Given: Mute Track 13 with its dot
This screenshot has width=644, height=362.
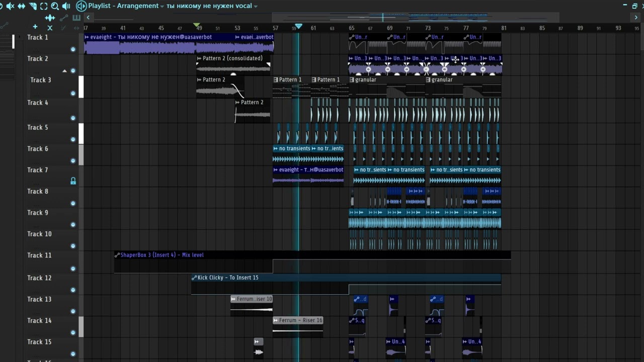Looking at the screenshot, I should 73,311.
